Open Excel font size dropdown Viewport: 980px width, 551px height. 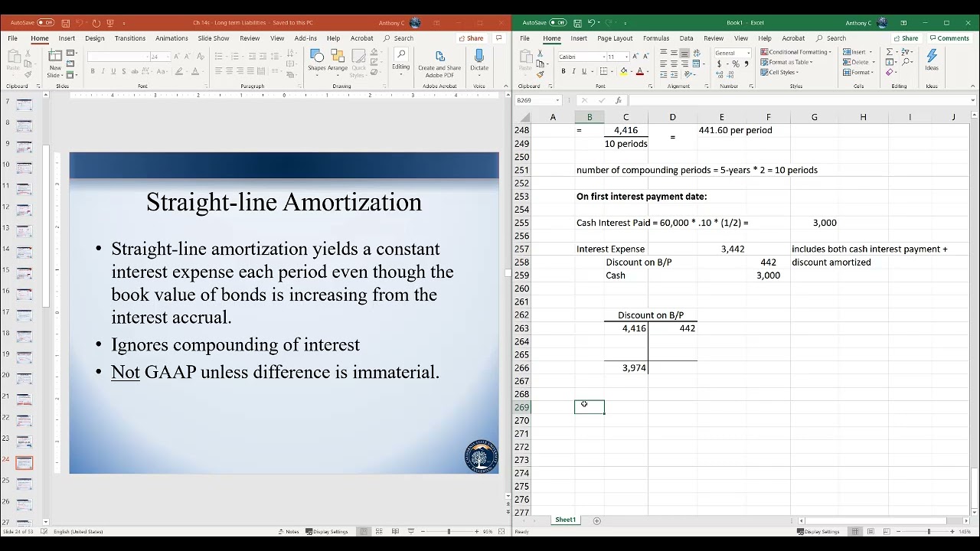626,57
